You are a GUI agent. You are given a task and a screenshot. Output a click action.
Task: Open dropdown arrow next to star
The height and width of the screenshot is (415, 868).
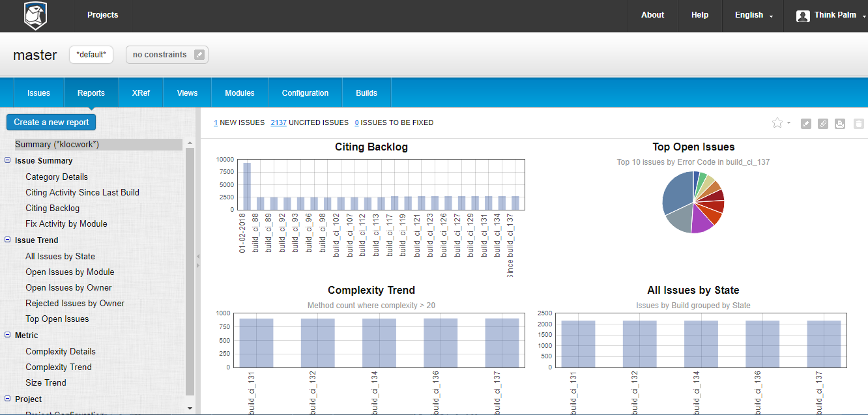coord(788,123)
